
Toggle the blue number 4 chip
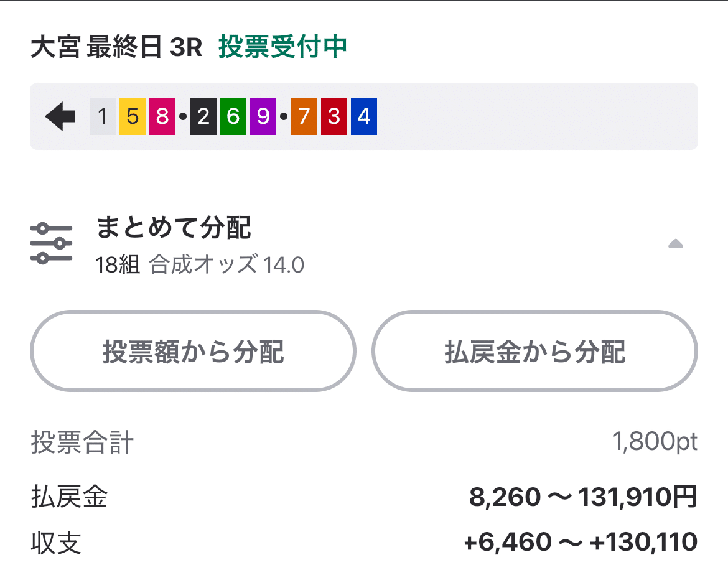coord(363,115)
